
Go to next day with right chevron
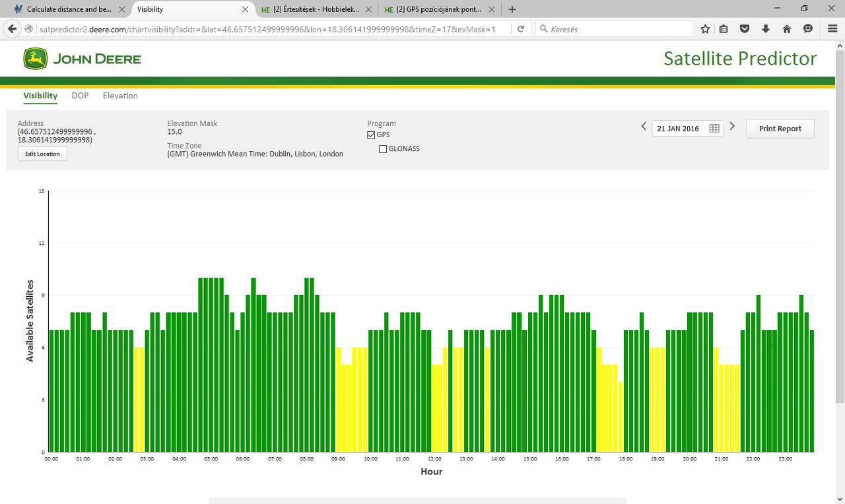coord(732,127)
